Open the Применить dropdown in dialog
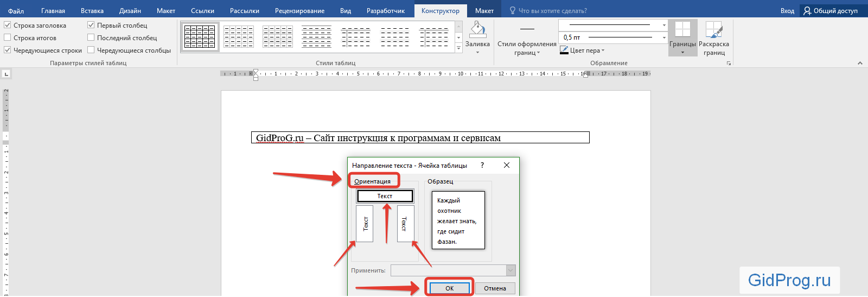 click(x=510, y=270)
